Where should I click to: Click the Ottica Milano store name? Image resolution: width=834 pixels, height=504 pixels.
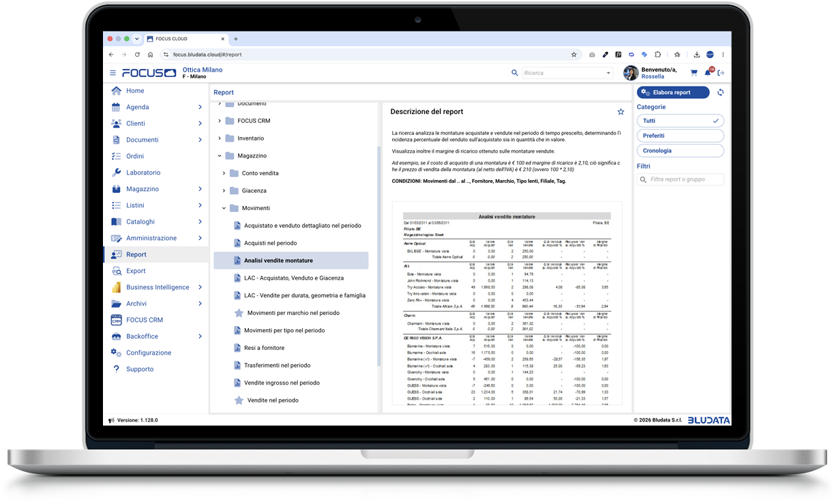pyautogui.click(x=203, y=70)
